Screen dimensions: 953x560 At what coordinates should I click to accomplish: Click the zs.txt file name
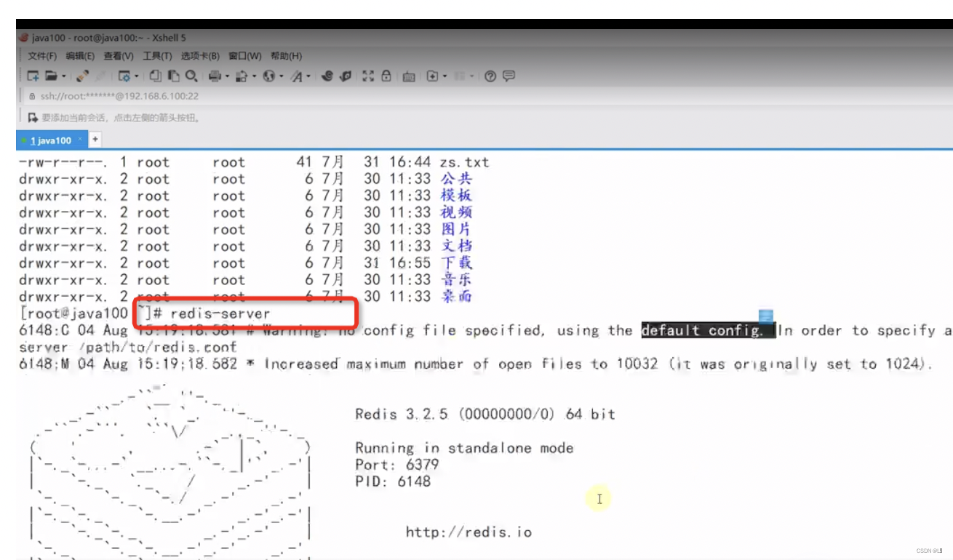point(464,162)
